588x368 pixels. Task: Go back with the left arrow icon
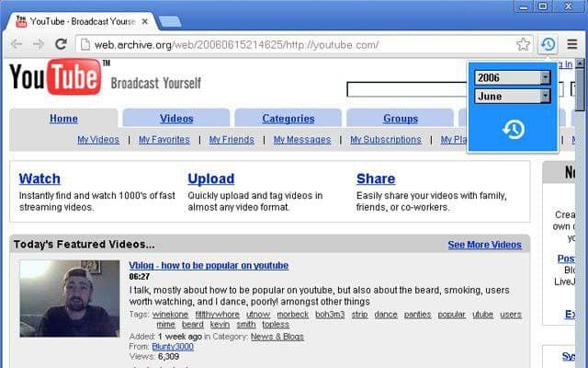point(17,44)
